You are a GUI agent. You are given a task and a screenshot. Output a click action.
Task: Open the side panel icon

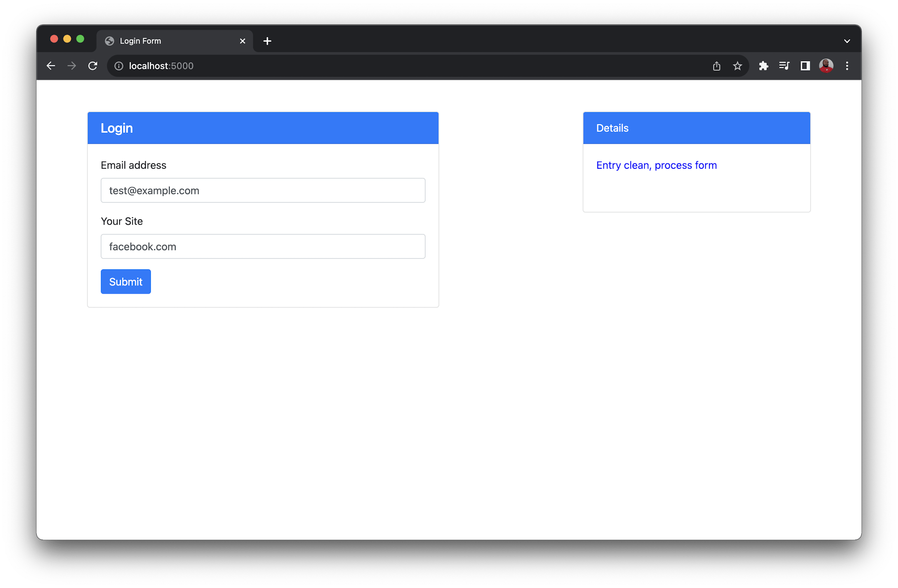click(x=805, y=66)
